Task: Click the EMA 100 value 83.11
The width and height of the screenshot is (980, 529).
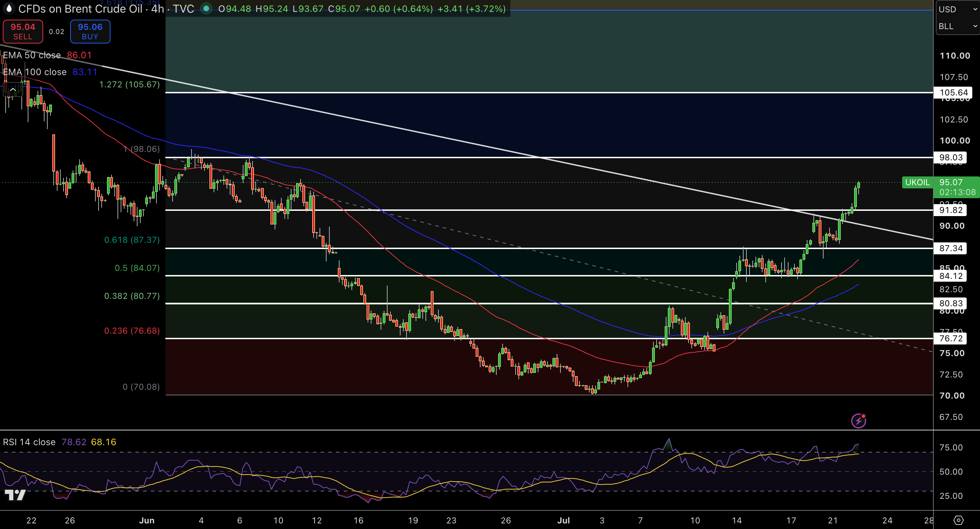Action: [x=85, y=72]
